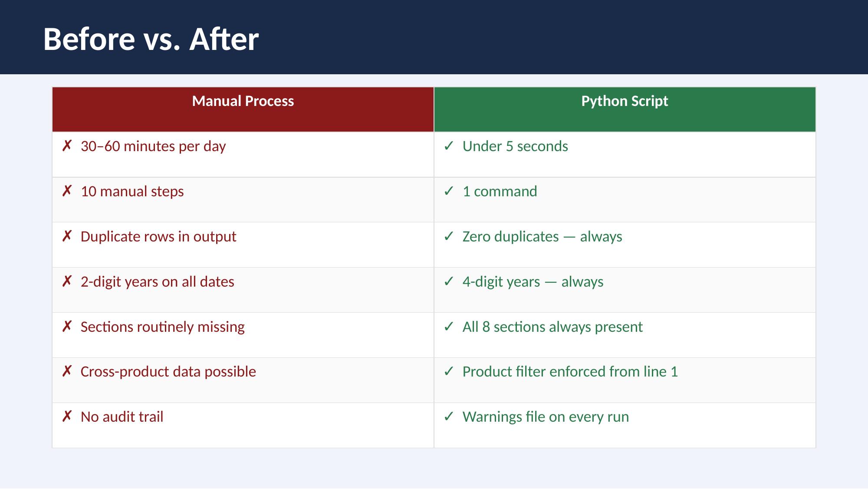Click the X mark next to "10 manual steps"
Viewport: 868px width, 489px height.
[67, 191]
